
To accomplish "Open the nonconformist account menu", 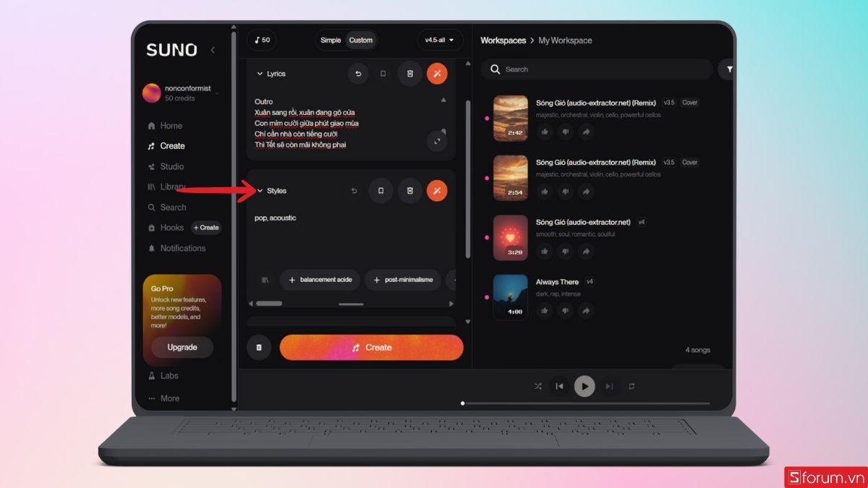I will click(x=181, y=93).
